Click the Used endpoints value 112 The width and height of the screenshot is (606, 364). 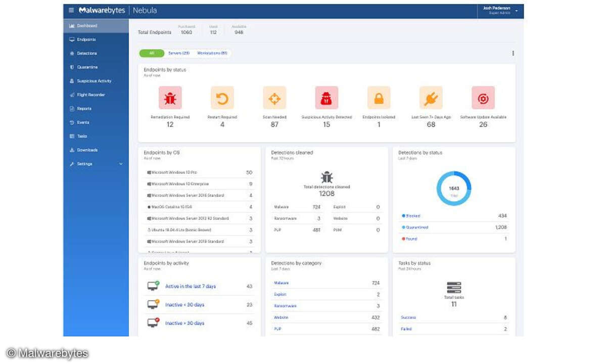click(x=213, y=32)
